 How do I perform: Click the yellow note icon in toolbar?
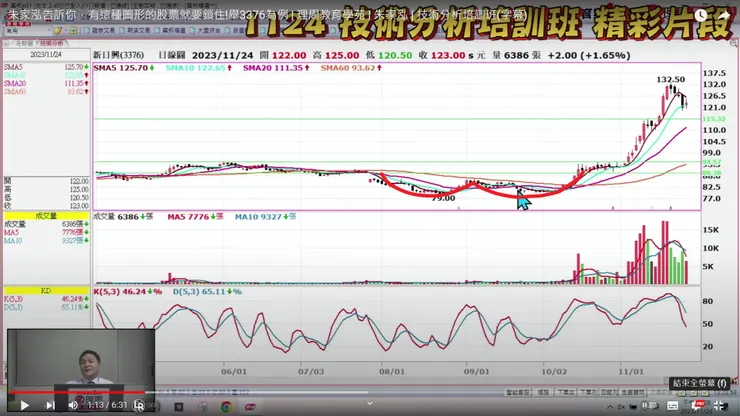point(58,30)
